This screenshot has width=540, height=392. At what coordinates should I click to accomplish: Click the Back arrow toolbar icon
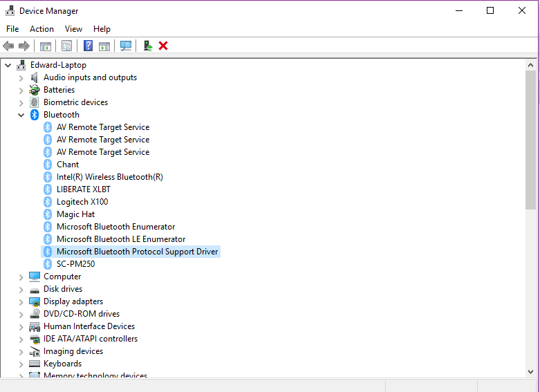point(8,46)
